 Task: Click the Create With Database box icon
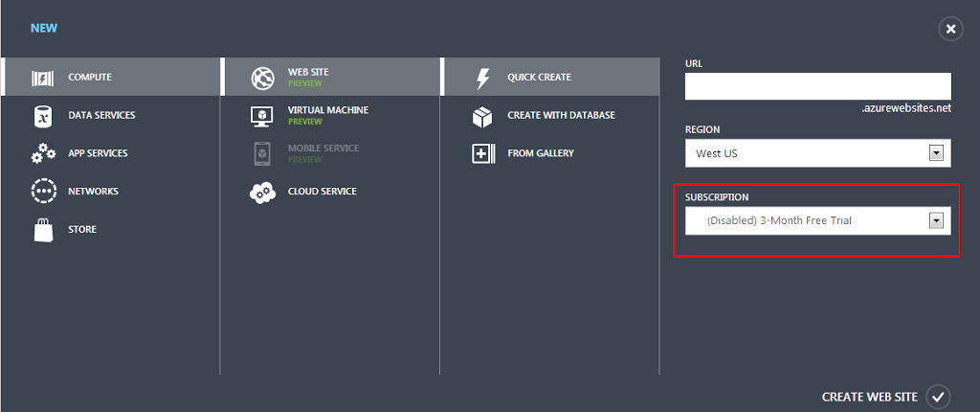tap(482, 117)
